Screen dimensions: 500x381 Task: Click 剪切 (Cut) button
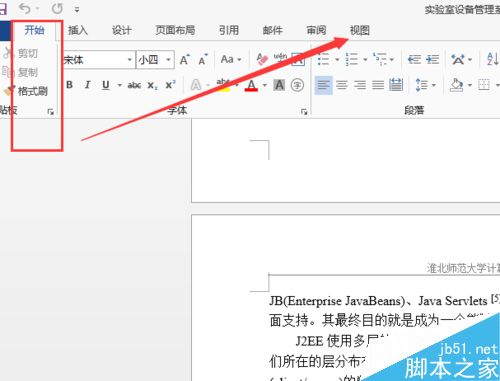21,53
